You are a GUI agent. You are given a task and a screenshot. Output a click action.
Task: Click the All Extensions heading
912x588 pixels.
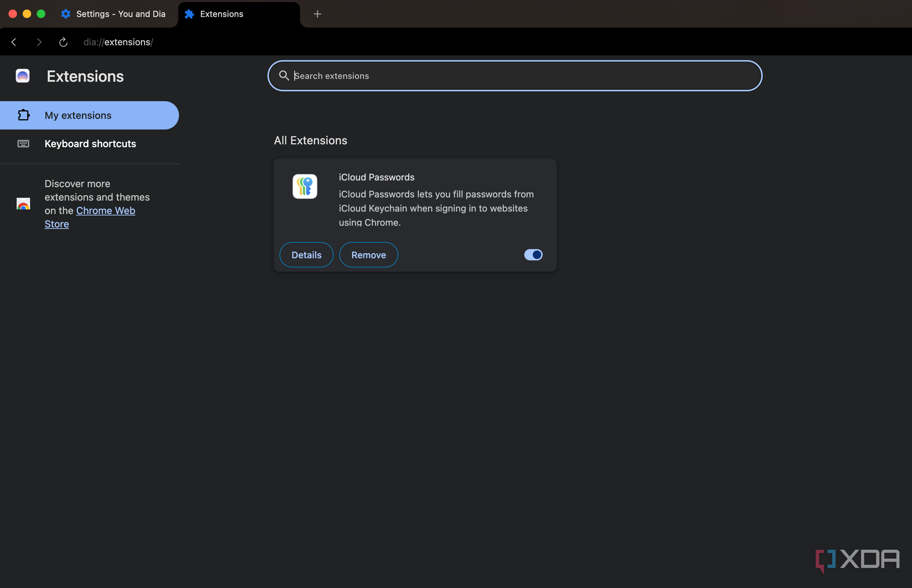coord(310,140)
